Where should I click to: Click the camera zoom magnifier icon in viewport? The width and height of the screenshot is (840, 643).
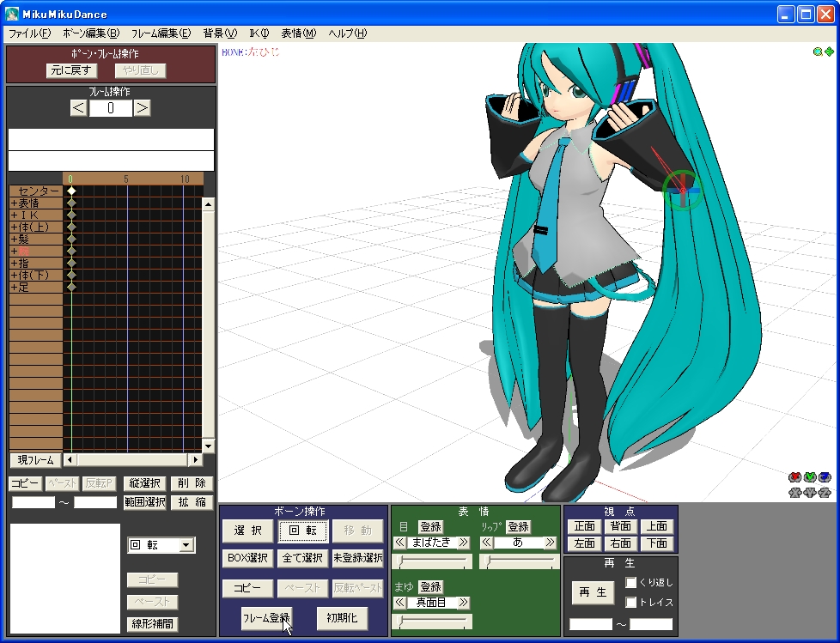tap(818, 52)
